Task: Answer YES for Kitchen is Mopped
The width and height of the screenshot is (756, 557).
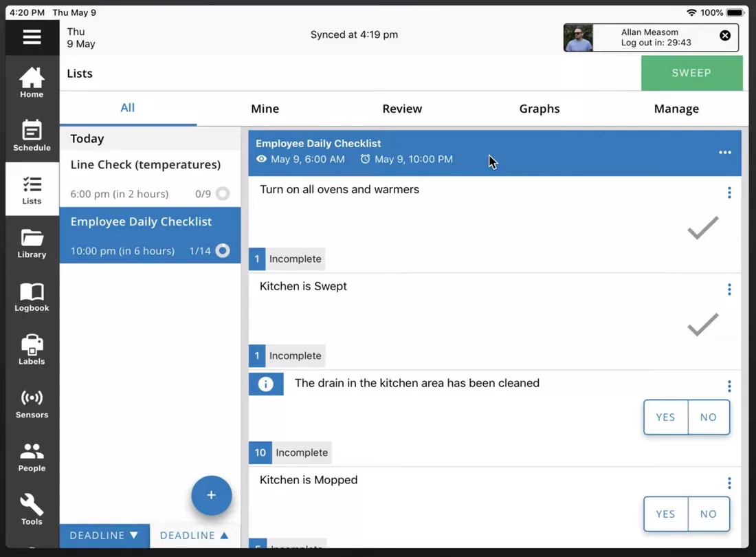Action: [665, 514]
